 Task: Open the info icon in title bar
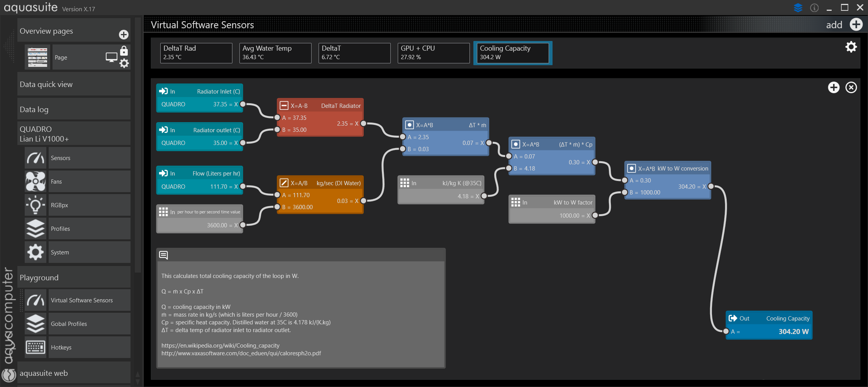[x=814, y=8]
